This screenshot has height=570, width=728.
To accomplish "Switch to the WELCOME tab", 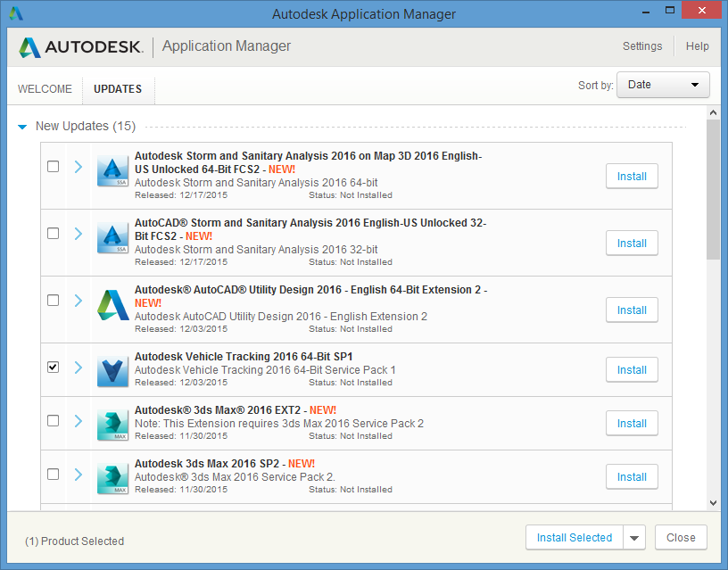I will (x=45, y=88).
